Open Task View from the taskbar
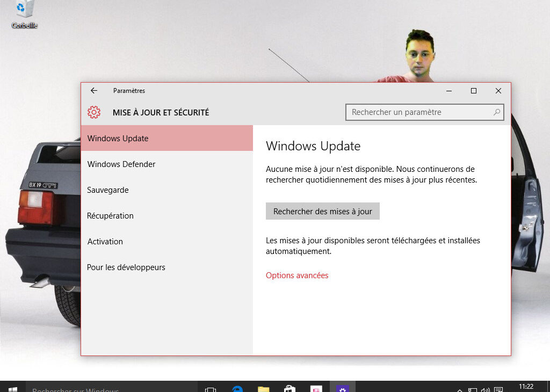This screenshot has width=550, height=392. pyautogui.click(x=211, y=388)
